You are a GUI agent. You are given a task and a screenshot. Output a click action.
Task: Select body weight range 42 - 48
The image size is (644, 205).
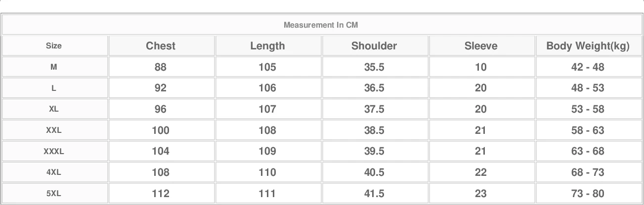tap(588, 67)
